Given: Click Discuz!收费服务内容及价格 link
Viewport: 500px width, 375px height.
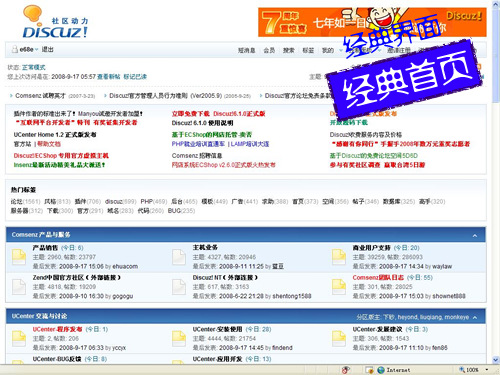Looking at the screenshot, I should click(x=366, y=135).
